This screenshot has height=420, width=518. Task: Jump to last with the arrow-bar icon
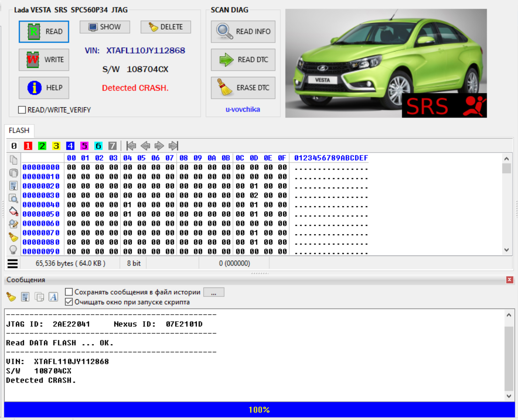[173, 146]
